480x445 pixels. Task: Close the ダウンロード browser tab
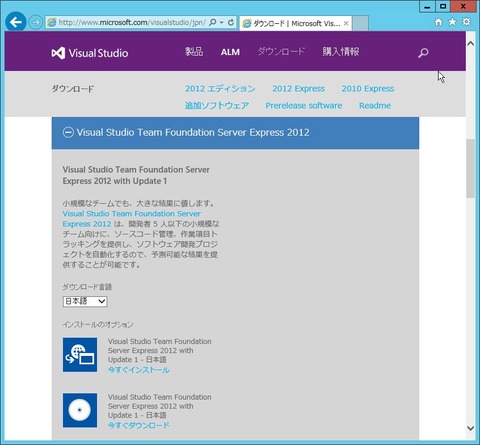346,23
